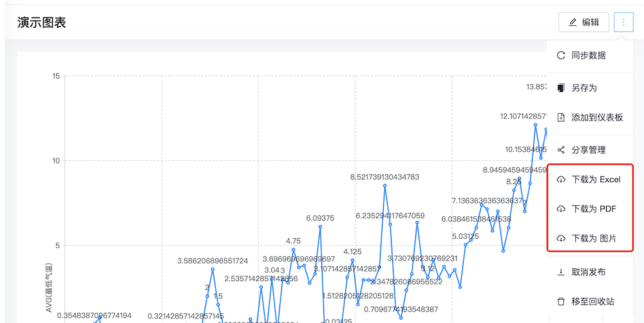Select the data point labeled 4.75

point(293,250)
